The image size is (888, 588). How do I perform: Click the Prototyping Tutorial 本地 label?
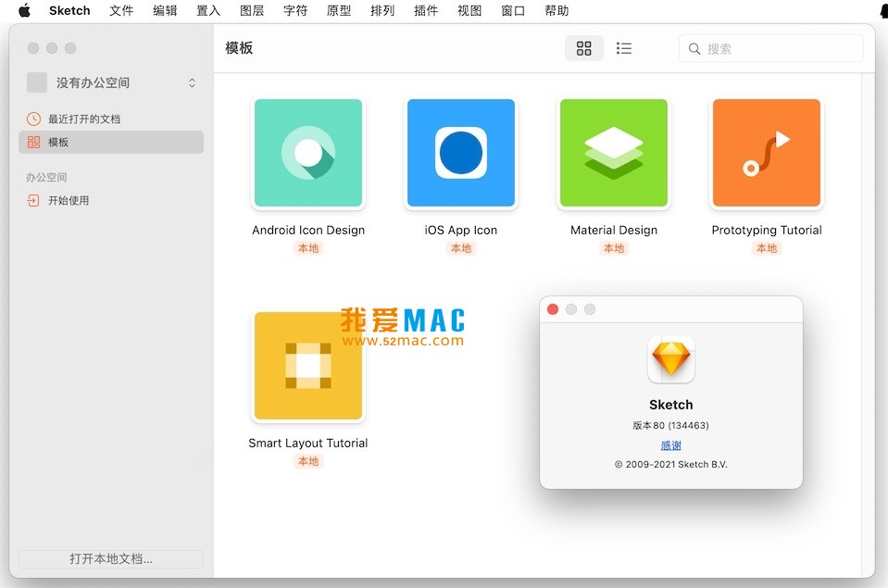pyautogui.click(x=766, y=248)
